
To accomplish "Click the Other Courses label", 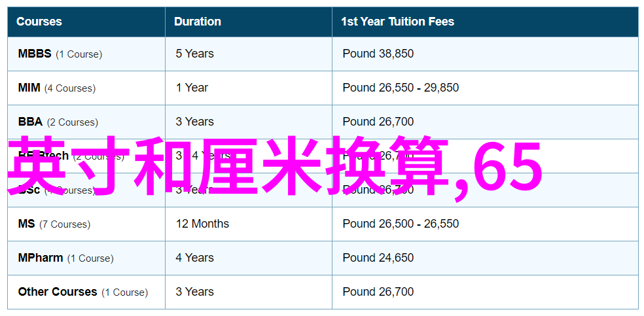I will [58, 292].
